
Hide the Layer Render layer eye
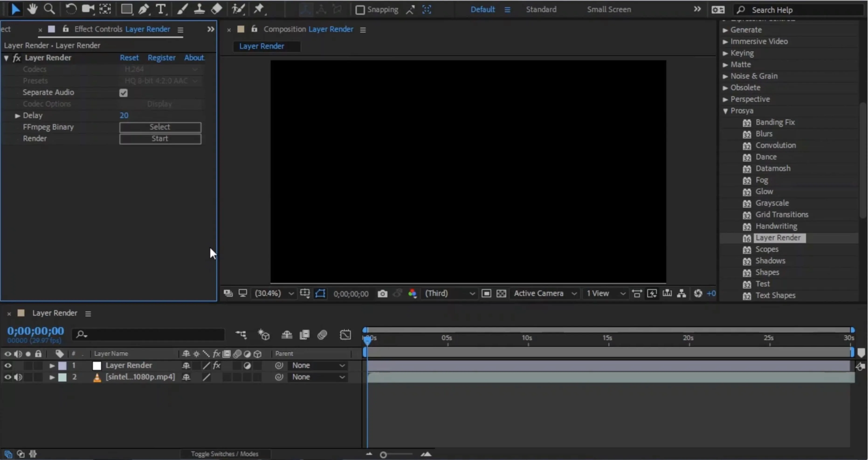click(x=7, y=365)
